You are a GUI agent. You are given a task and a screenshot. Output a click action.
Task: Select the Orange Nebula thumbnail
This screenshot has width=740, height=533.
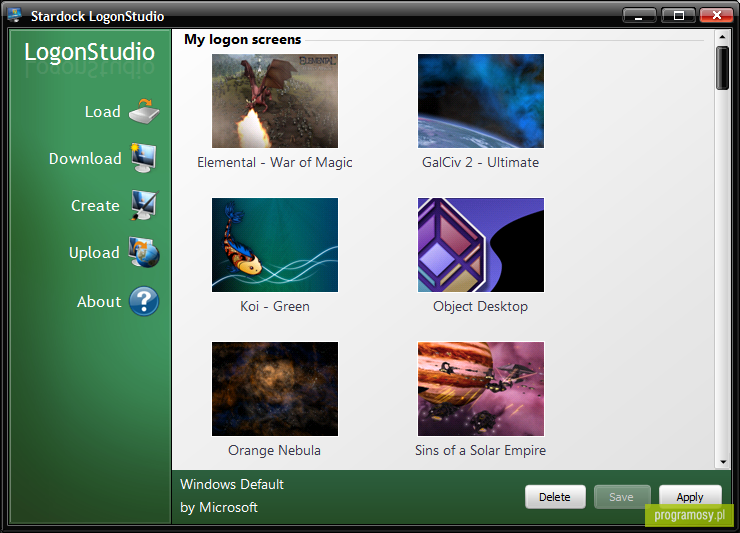(x=275, y=389)
